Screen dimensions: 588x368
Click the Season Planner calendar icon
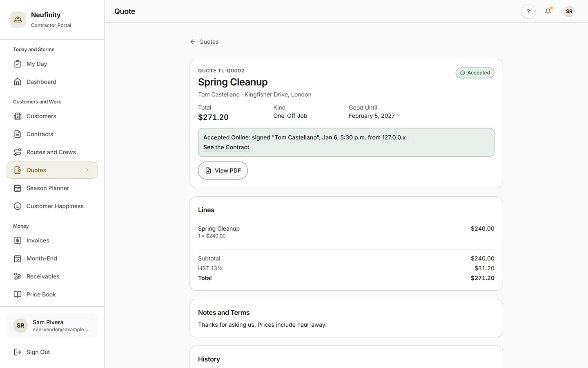(x=18, y=188)
